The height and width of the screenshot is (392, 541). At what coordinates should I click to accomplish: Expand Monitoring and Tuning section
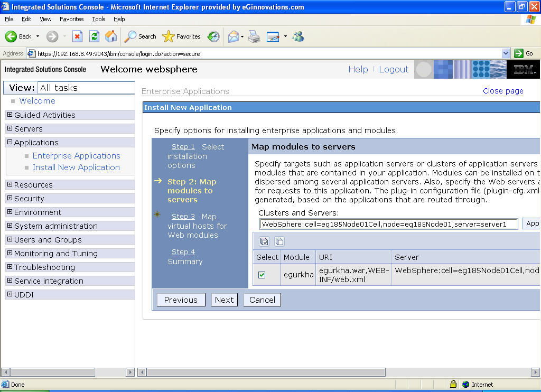click(10, 253)
